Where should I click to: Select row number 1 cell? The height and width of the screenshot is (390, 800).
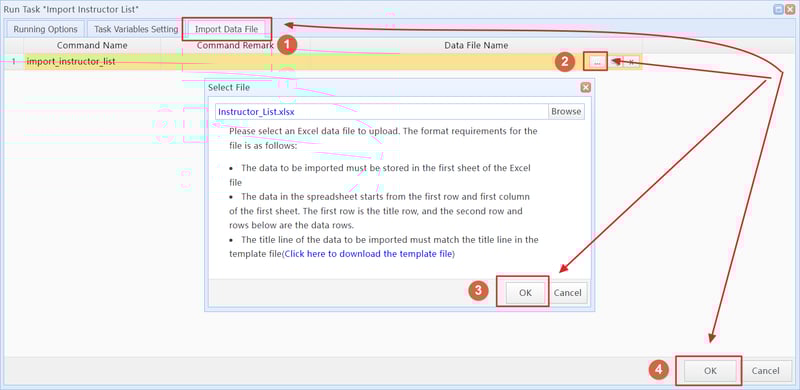click(x=14, y=62)
